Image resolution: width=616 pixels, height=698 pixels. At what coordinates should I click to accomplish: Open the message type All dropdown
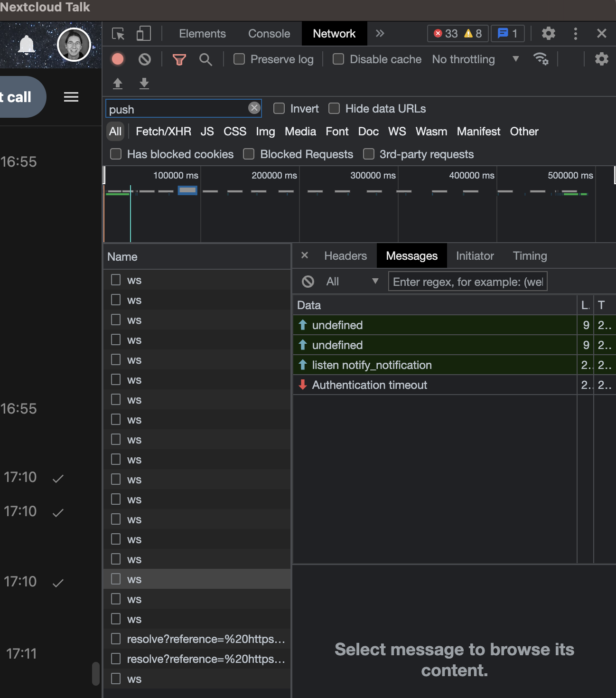point(353,282)
